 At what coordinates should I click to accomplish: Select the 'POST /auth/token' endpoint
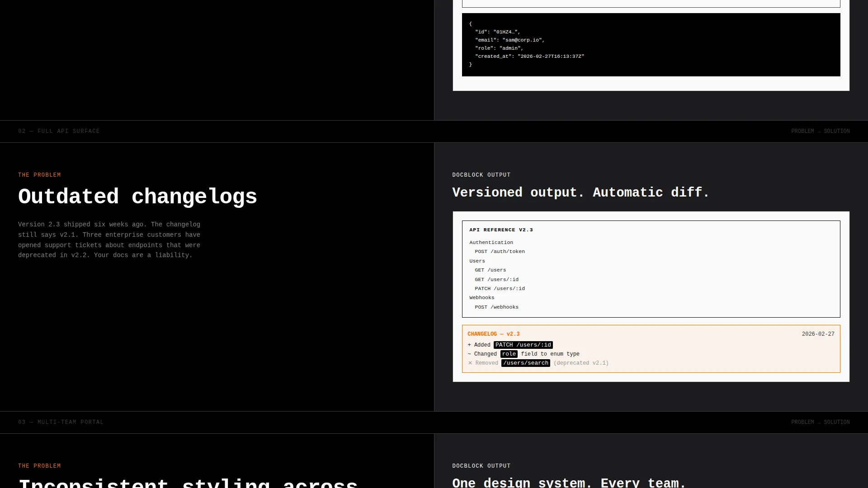500,252
